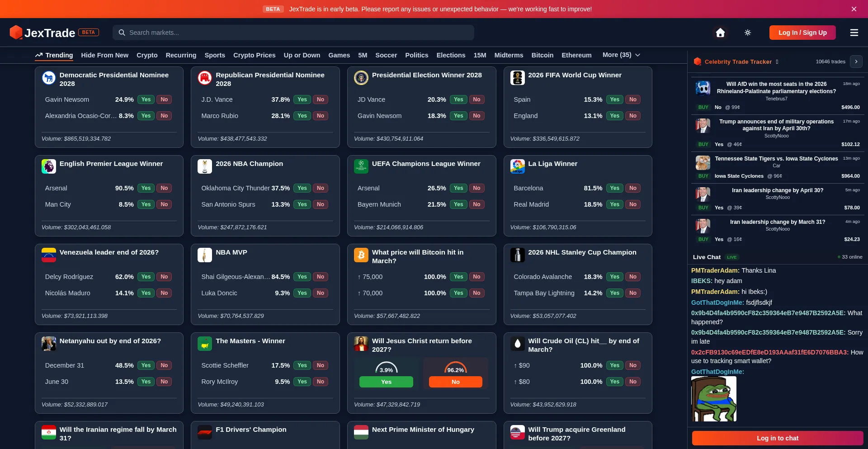Buy No on Jesus Christ return
868x449 pixels.
click(455, 382)
